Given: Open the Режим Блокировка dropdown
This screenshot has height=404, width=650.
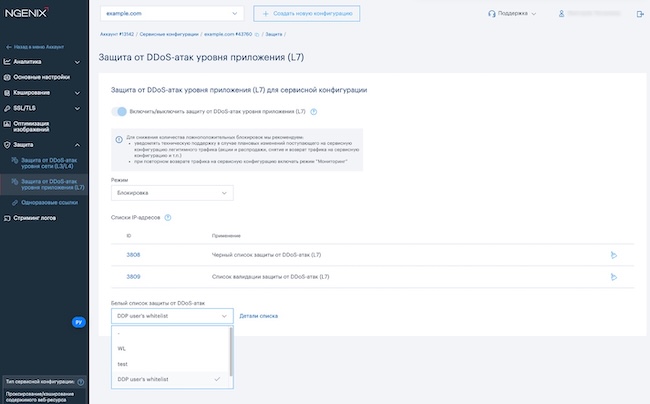Looking at the screenshot, I should point(172,192).
